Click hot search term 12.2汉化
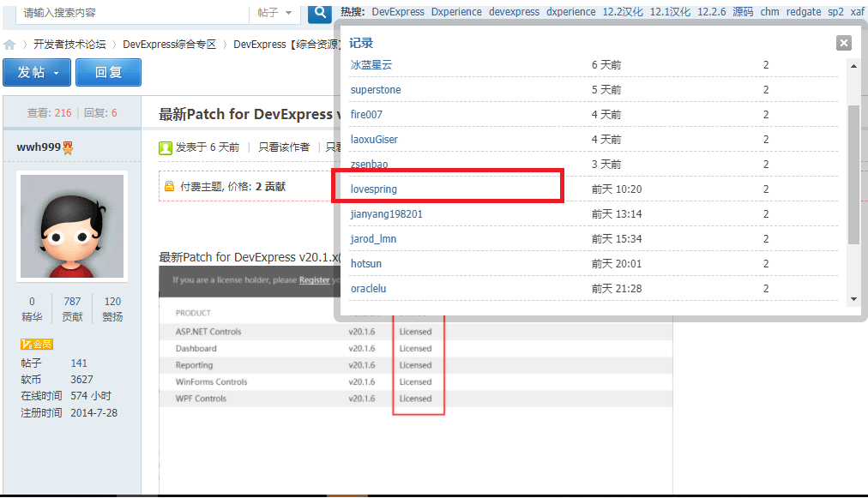The image size is (868, 498). 623,12
